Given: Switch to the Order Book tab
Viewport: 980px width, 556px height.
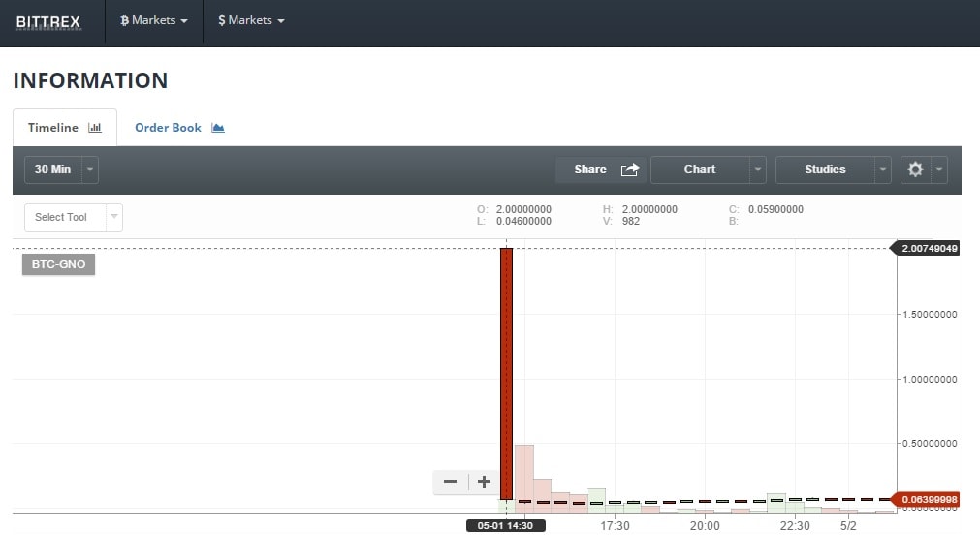Looking at the screenshot, I should coord(168,128).
